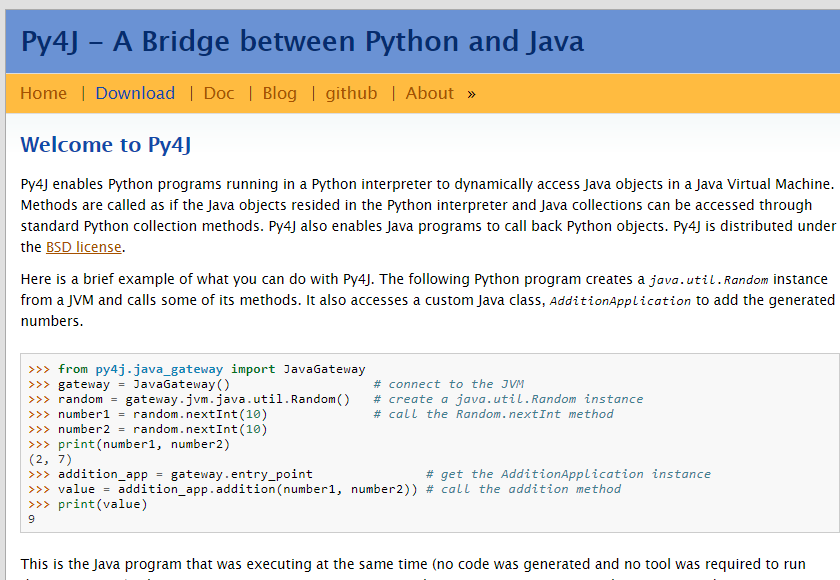Click the comment '# create a java.util.Random instance'
840x580 pixels.
tap(508, 399)
